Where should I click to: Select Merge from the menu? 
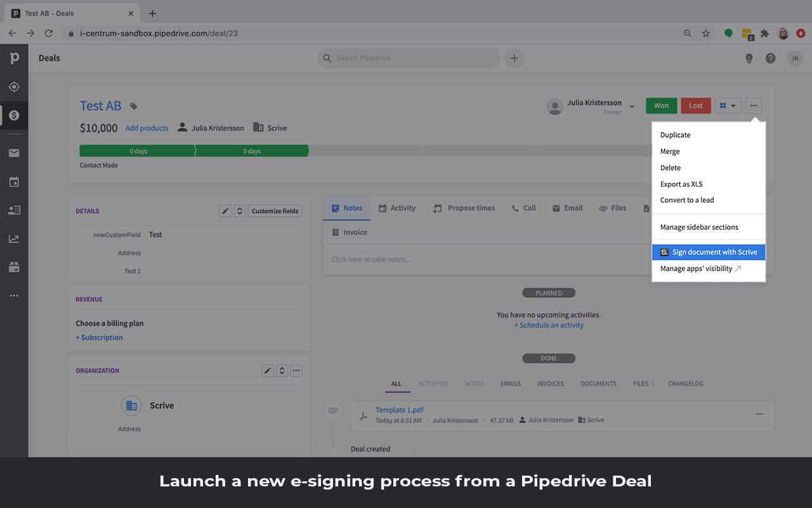point(709,152)
